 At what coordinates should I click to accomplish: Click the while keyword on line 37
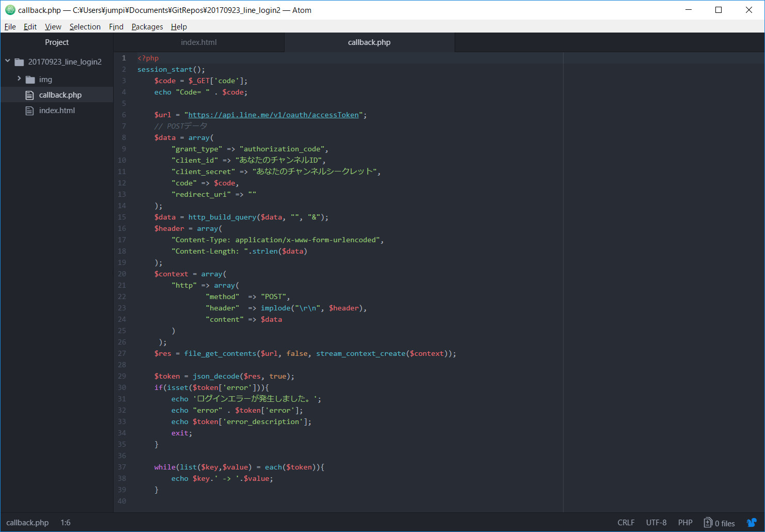165,467
